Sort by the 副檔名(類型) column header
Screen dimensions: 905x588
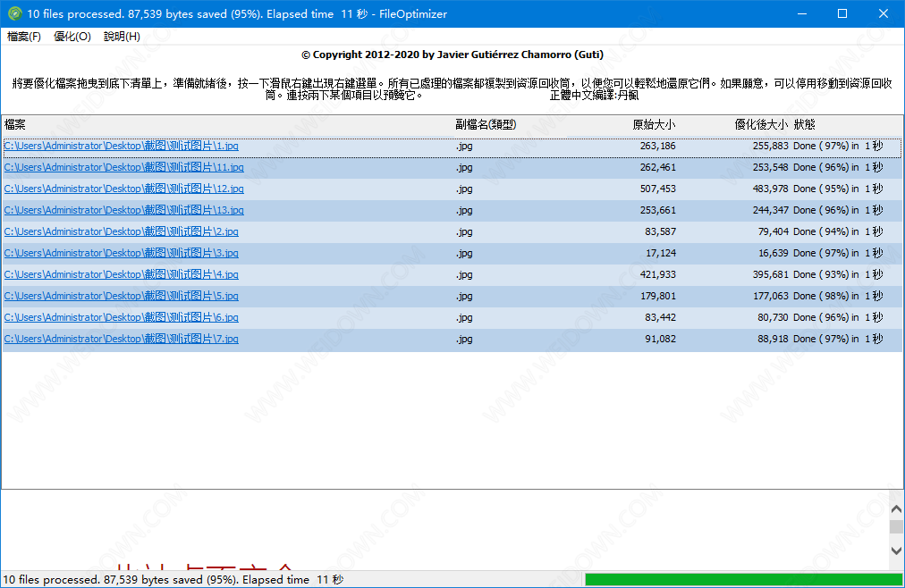point(486,124)
